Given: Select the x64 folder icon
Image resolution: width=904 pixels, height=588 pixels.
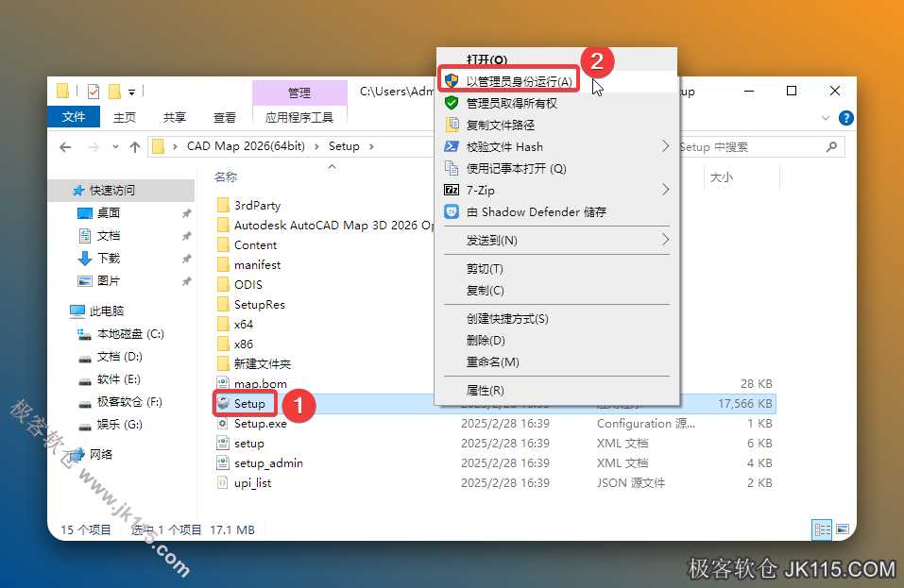Looking at the screenshot, I should pos(223,325).
